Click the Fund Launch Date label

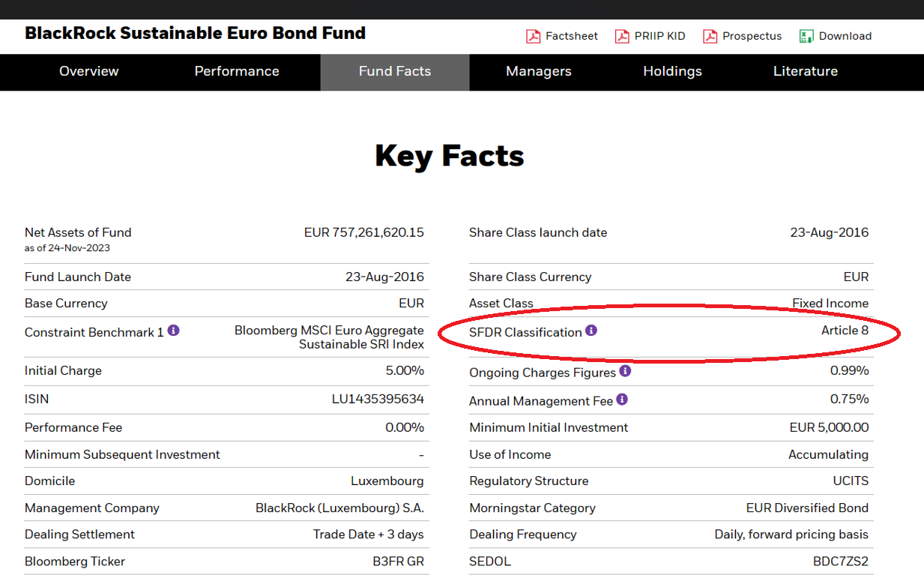[x=78, y=277]
